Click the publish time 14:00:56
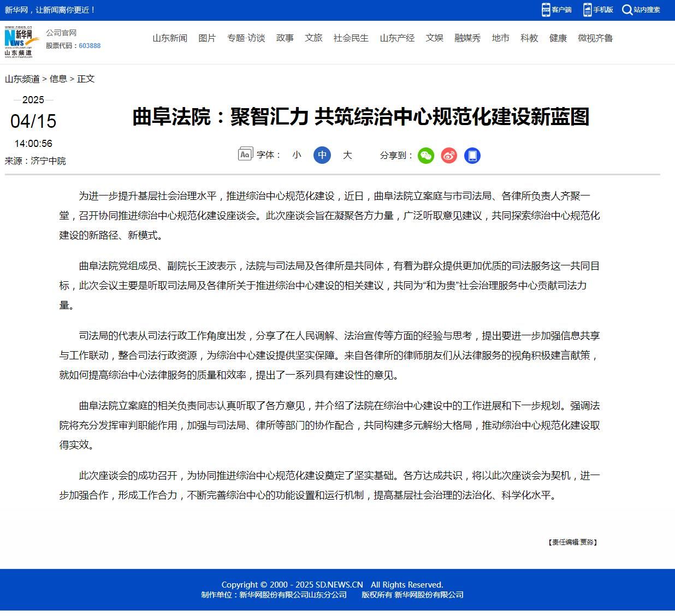 [33, 144]
